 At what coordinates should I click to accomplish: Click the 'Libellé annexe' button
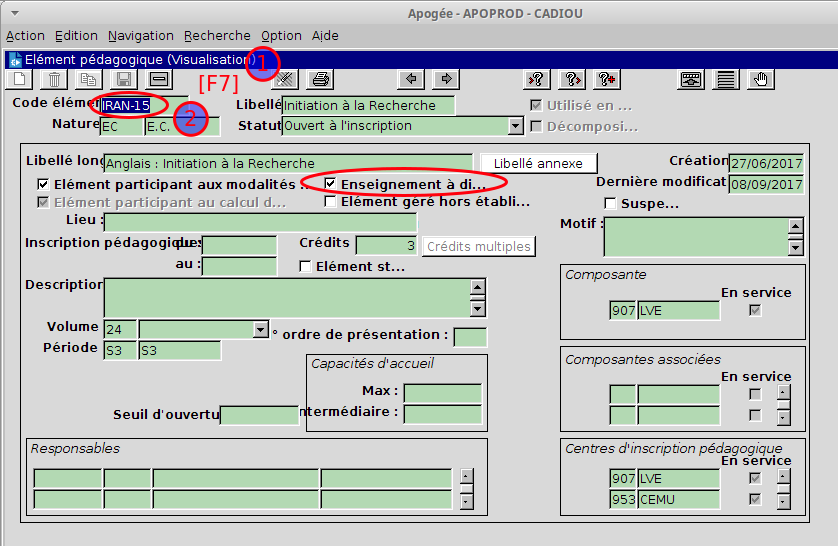pyautogui.click(x=538, y=163)
